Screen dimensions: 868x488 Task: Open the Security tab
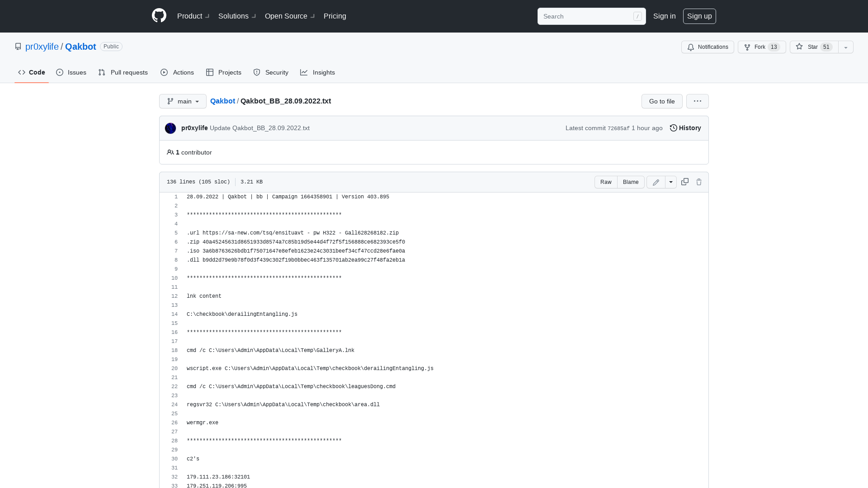(x=271, y=72)
